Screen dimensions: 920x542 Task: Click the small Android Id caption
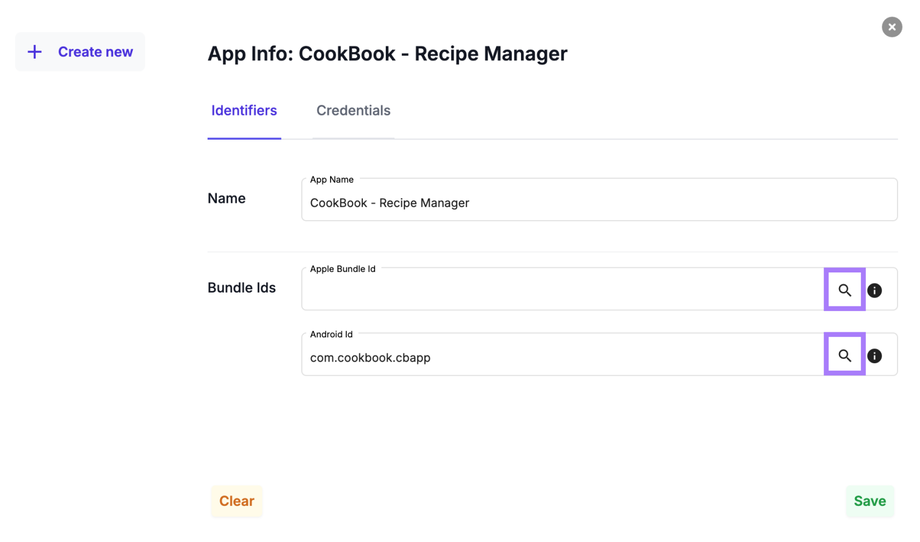[331, 334]
